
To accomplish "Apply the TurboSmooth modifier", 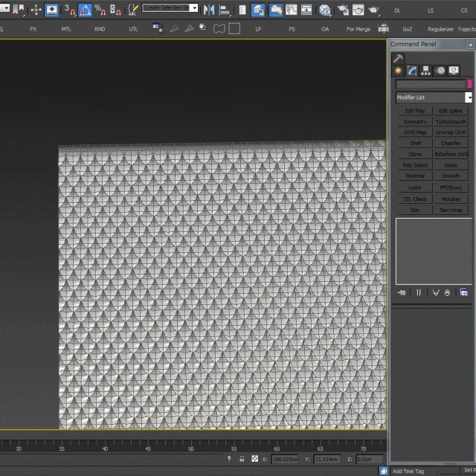I will [x=451, y=122].
